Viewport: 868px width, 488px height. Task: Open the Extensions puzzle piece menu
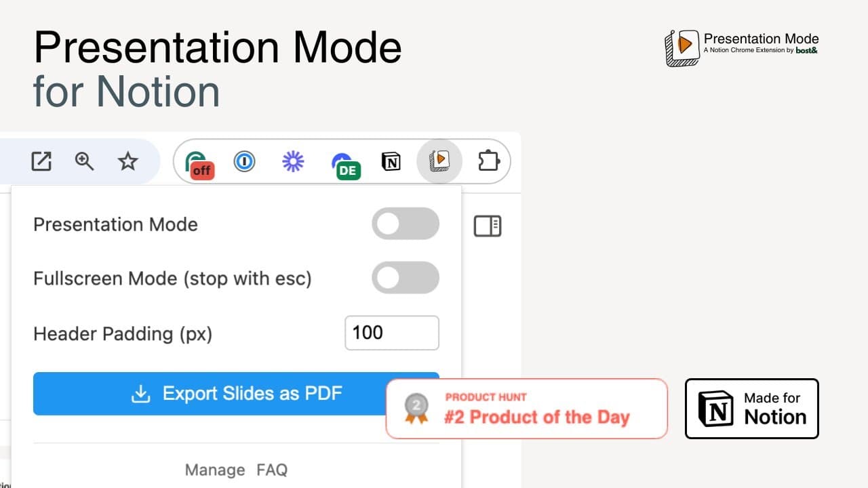489,161
